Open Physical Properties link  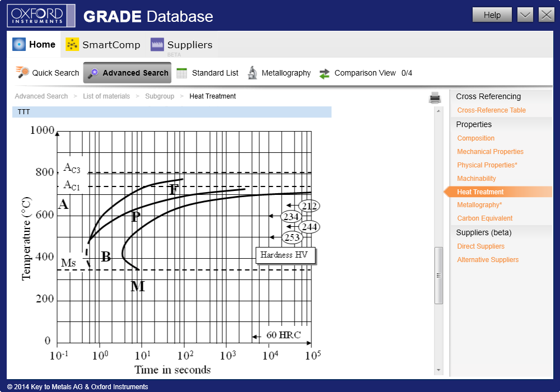click(x=487, y=165)
